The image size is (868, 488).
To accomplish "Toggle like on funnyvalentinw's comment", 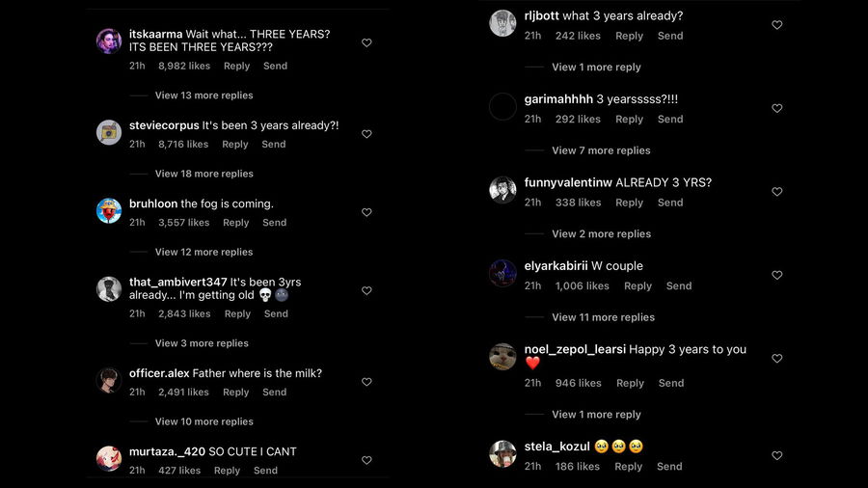I will click(x=777, y=192).
